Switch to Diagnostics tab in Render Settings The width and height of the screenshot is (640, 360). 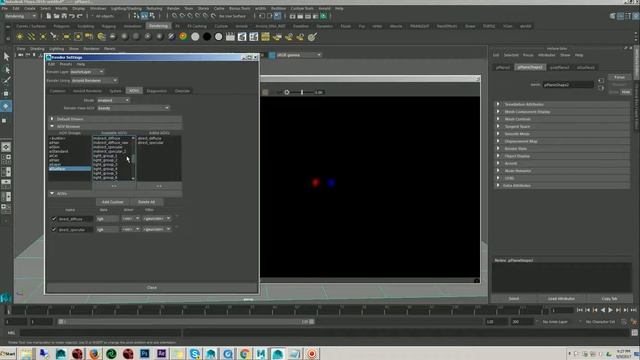[x=157, y=91]
